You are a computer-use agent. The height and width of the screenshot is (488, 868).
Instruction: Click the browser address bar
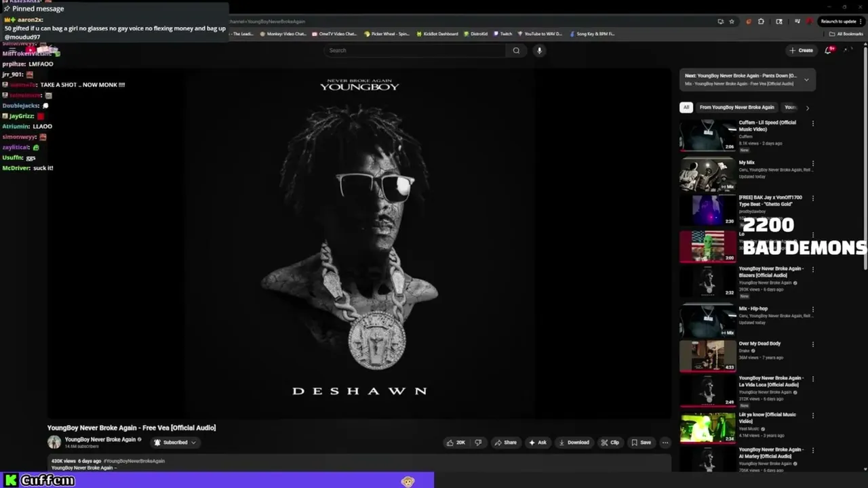(x=471, y=21)
